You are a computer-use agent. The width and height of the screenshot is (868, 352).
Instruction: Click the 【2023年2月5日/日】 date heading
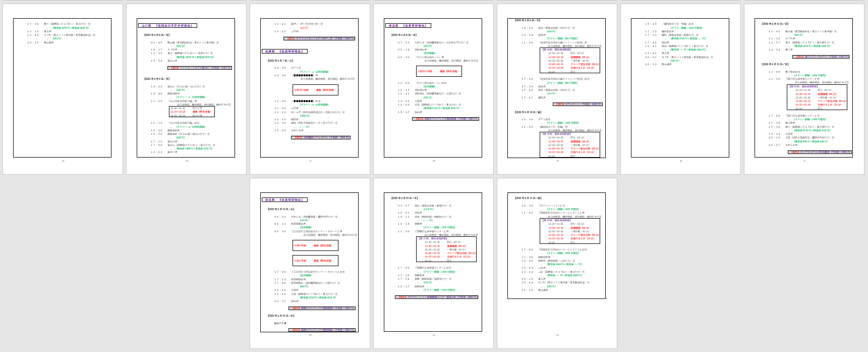pos(157,35)
